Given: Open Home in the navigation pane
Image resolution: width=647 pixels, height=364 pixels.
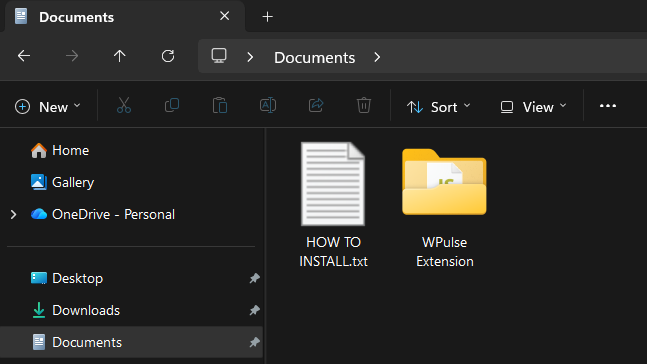Looking at the screenshot, I should click(60, 151).
